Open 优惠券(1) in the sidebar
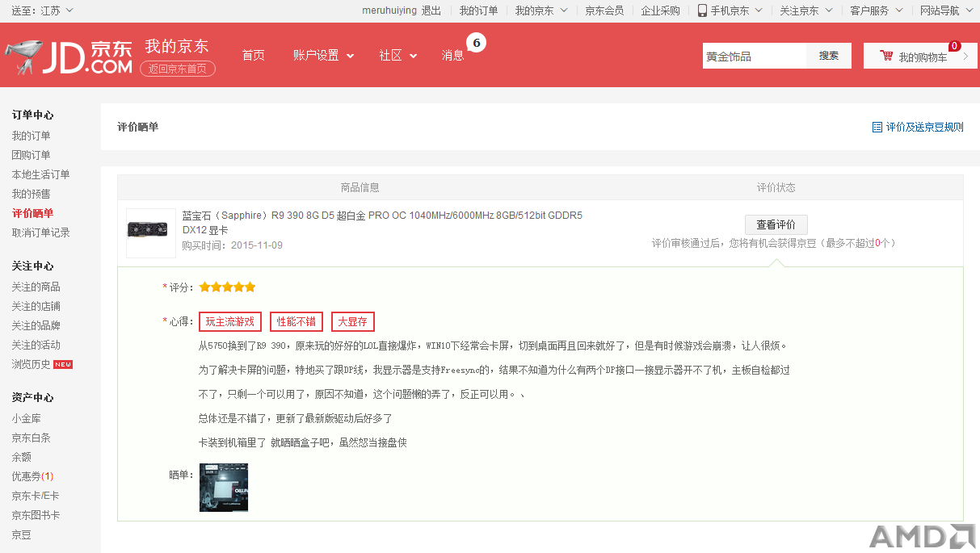980x553 pixels. 32,476
